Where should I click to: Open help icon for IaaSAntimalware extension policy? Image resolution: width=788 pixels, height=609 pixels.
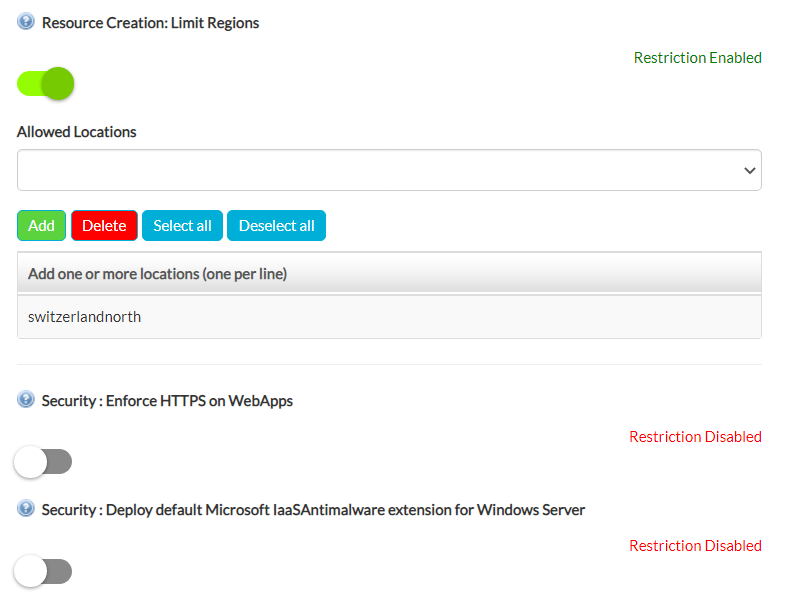click(26, 509)
